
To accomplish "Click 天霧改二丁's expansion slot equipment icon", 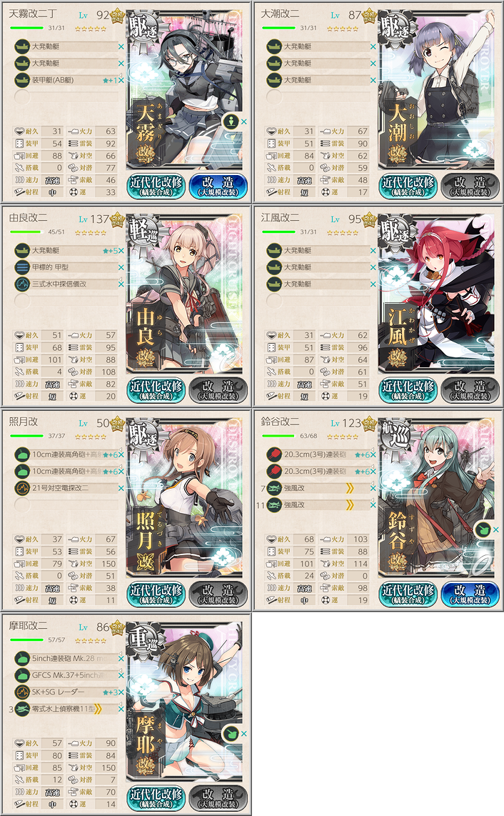I will [230, 121].
